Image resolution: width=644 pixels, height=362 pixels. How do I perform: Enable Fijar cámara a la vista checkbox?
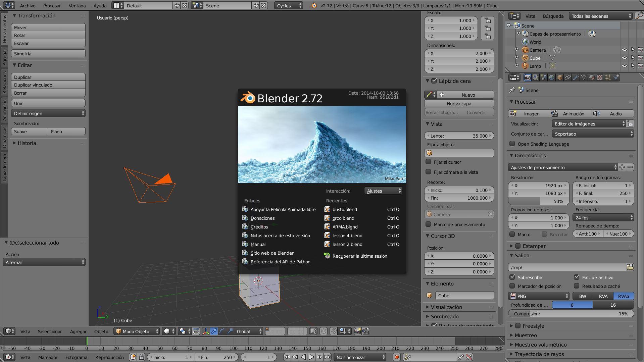428,172
